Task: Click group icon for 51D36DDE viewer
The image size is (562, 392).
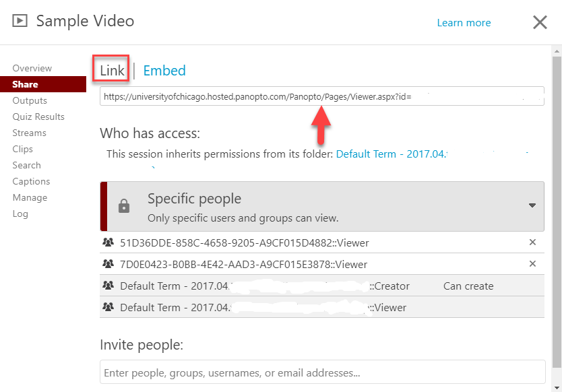Action: coord(108,242)
